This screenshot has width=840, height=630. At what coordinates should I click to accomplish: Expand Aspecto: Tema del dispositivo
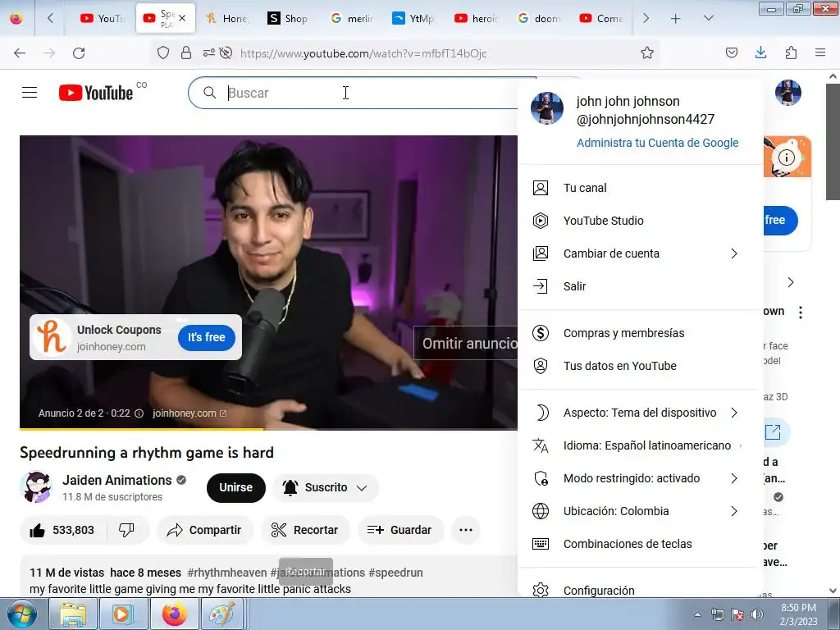(x=640, y=413)
